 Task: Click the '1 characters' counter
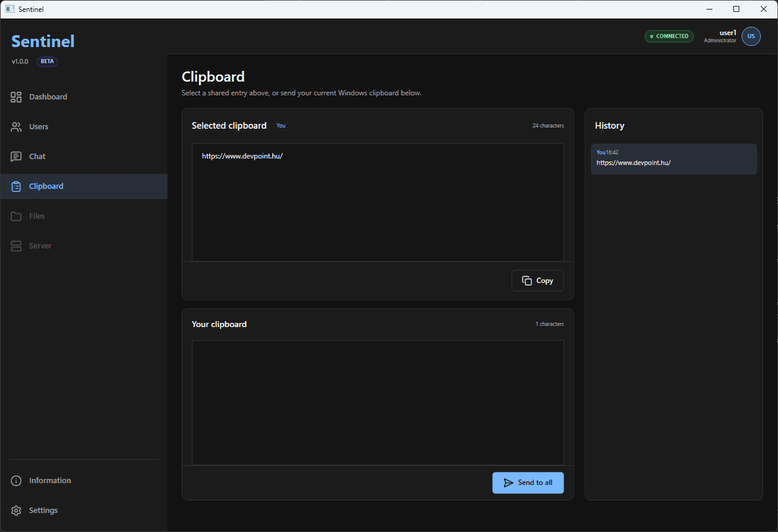[x=549, y=324]
